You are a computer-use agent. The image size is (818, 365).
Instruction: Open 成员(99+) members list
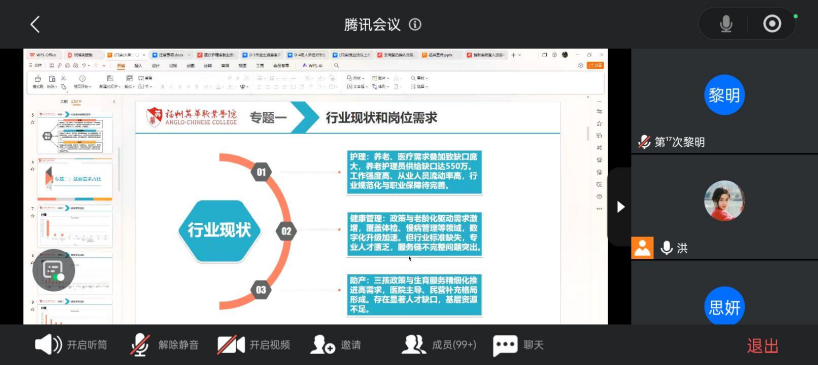coord(439,345)
